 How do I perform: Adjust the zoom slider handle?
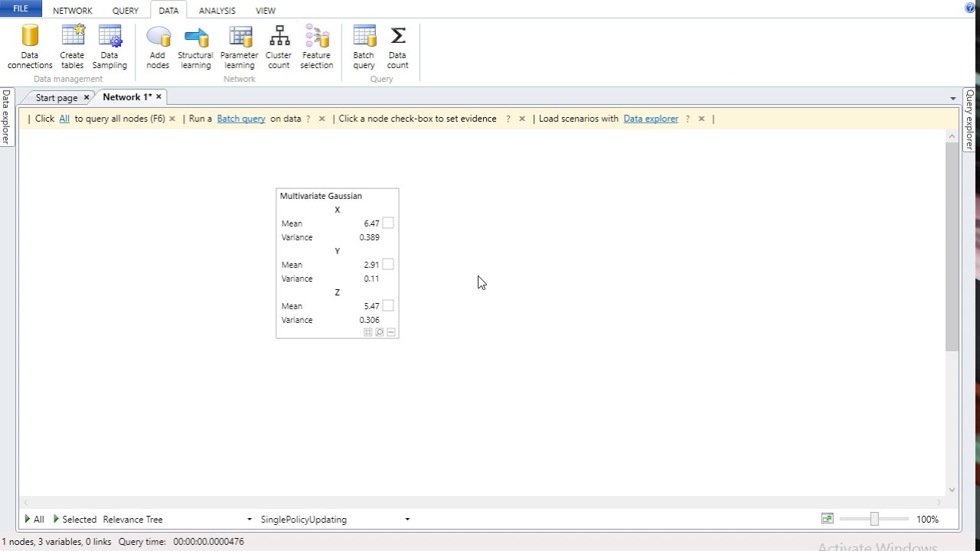click(874, 519)
